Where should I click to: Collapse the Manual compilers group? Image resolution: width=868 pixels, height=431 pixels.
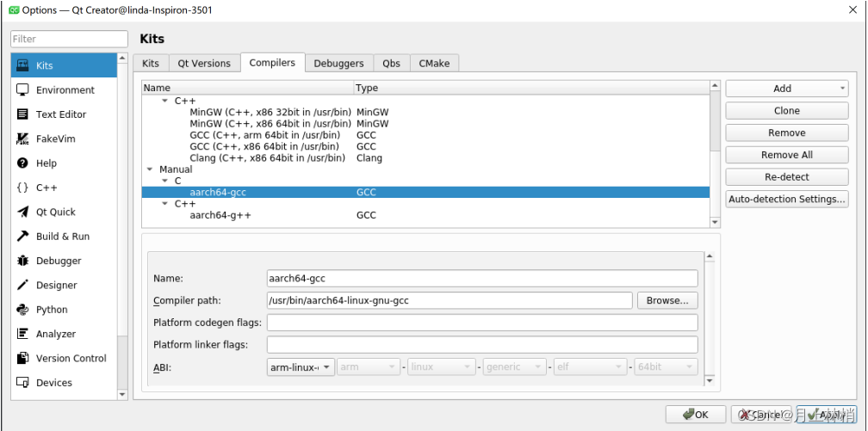point(150,169)
